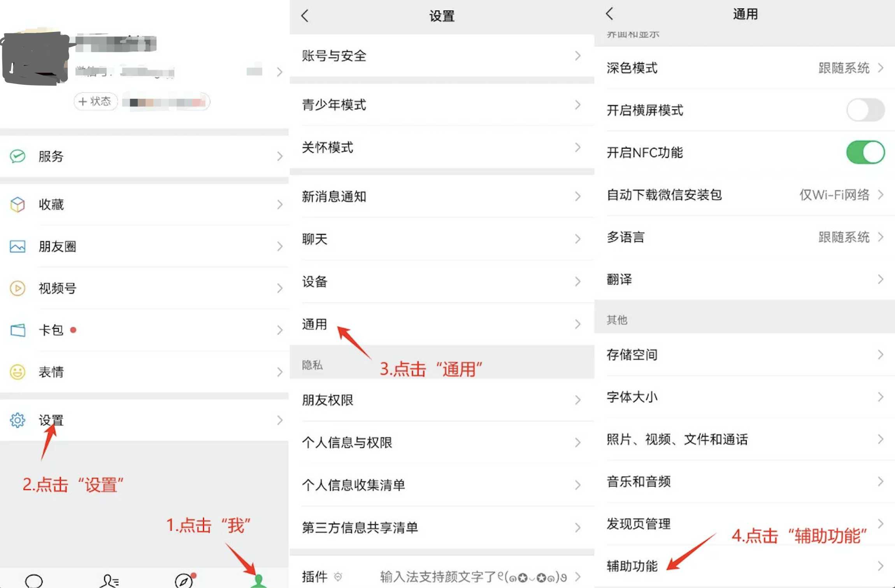Open the 我 profile tab icon
Viewport: 895px width, 588px height.
coord(258,581)
